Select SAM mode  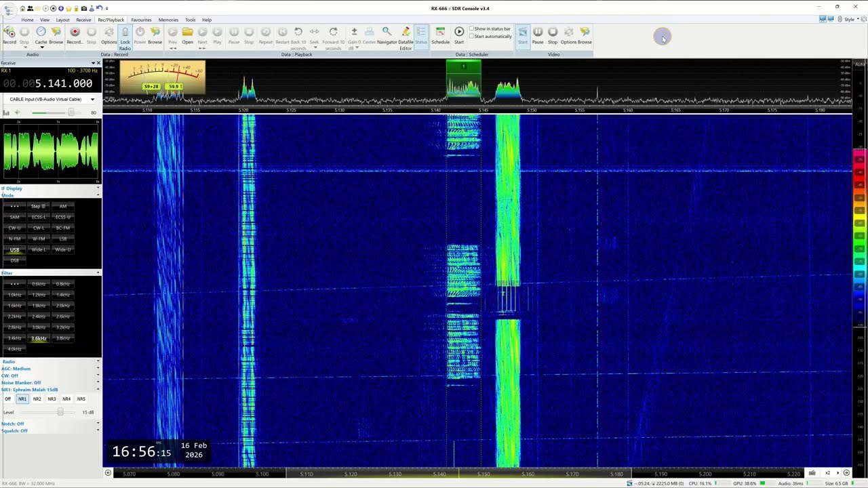click(14, 217)
